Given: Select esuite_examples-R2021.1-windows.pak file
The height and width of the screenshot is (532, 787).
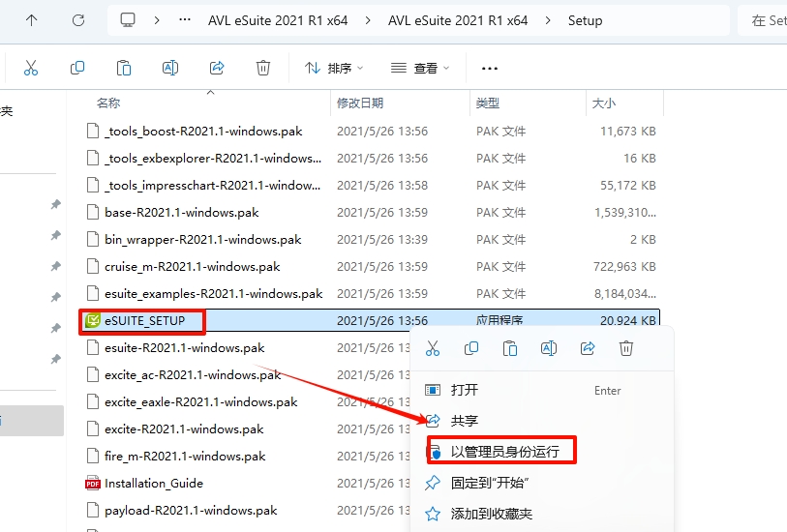Looking at the screenshot, I should (x=213, y=294).
